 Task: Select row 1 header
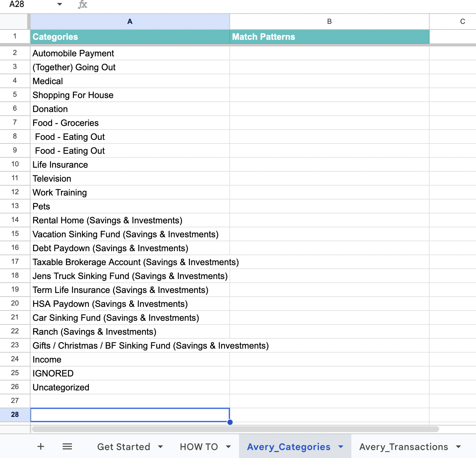click(15, 36)
